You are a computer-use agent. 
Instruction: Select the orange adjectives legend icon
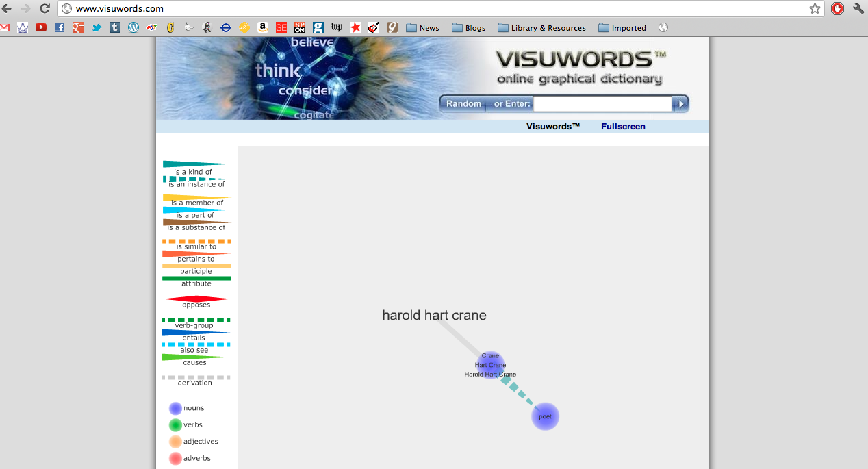(x=177, y=441)
